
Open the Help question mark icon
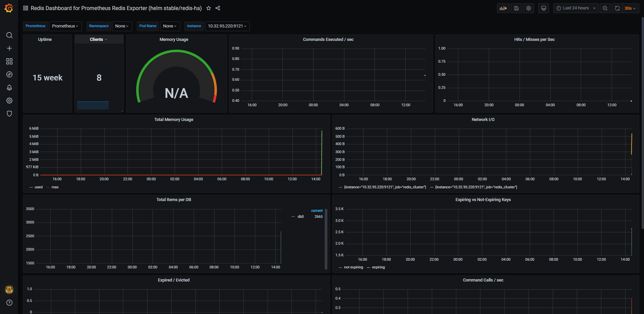point(9,303)
